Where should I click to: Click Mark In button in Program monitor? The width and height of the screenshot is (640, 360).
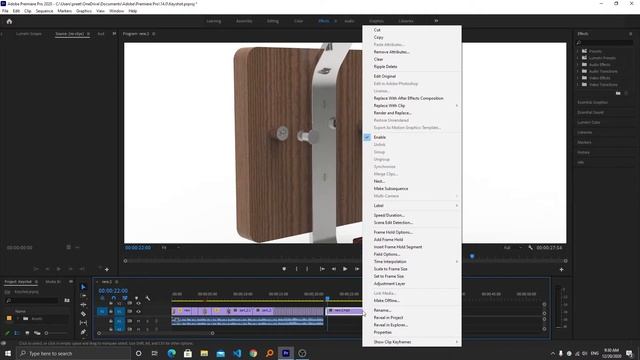pos(297,269)
